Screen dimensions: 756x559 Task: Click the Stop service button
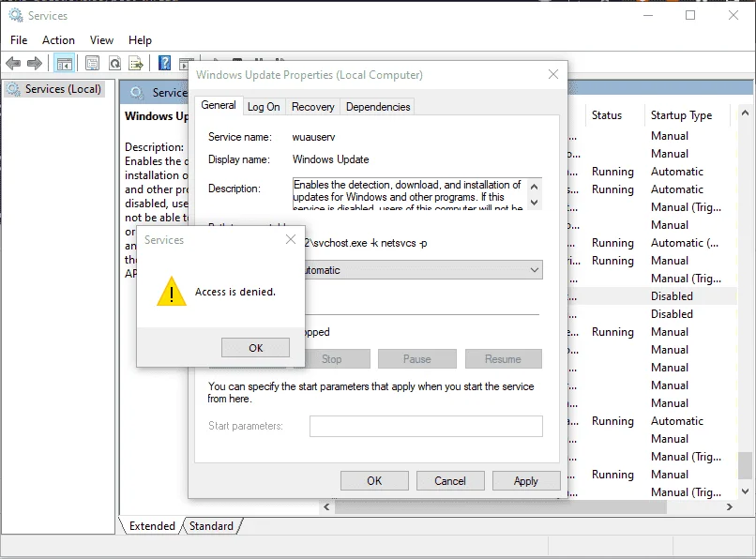pyautogui.click(x=332, y=359)
